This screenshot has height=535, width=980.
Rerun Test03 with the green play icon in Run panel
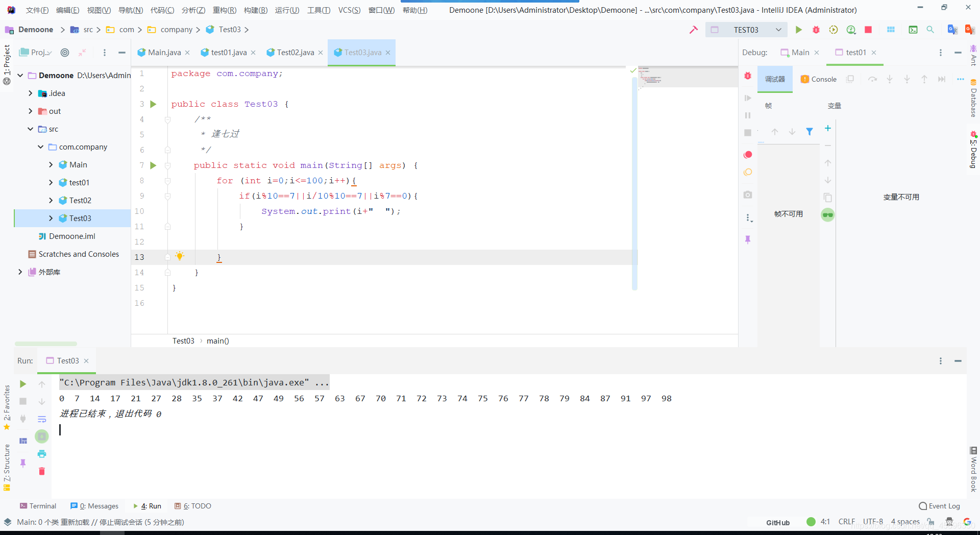[x=23, y=384]
